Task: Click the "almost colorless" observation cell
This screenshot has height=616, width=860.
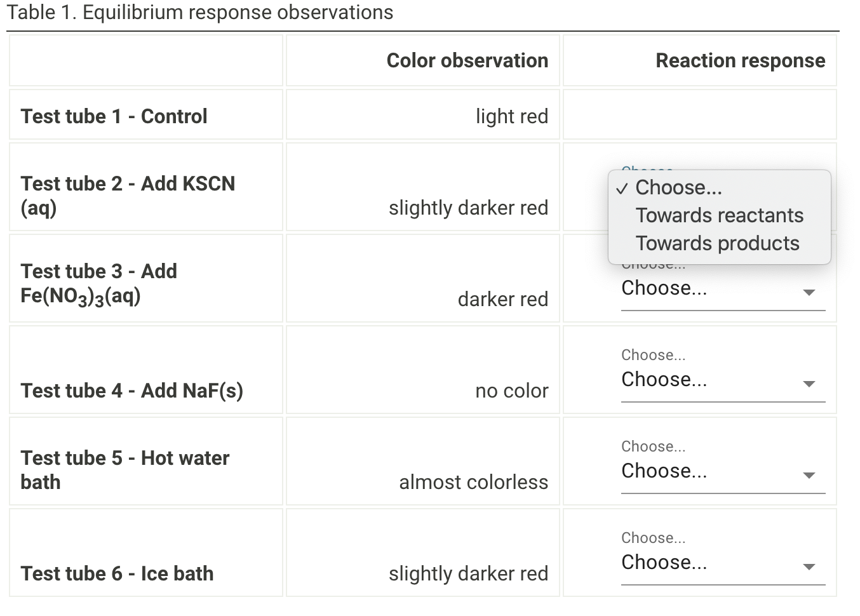Action: click(473, 482)
